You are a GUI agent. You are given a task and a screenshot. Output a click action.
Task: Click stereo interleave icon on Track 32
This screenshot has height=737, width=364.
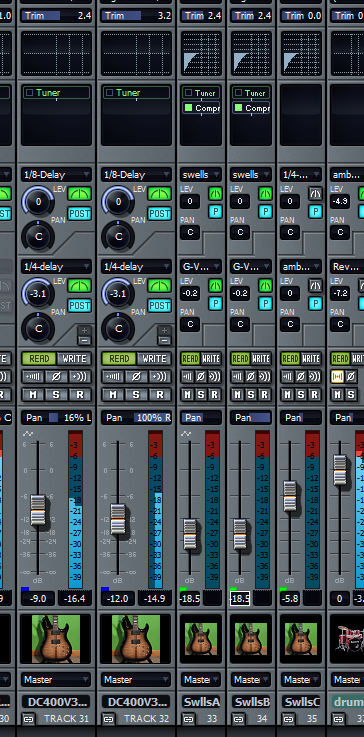tap(160, 376)
